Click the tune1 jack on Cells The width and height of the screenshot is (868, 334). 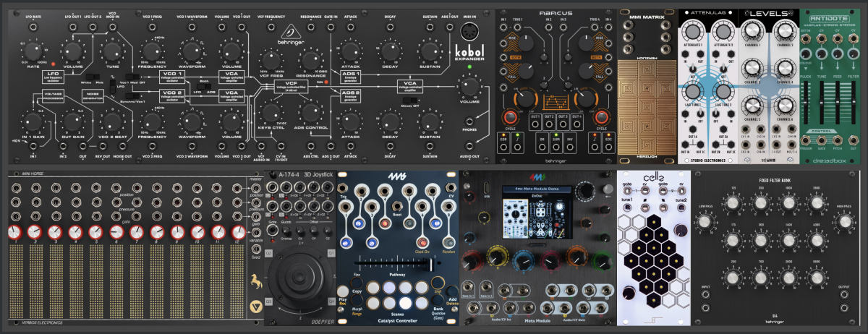[x=627, y=207]
